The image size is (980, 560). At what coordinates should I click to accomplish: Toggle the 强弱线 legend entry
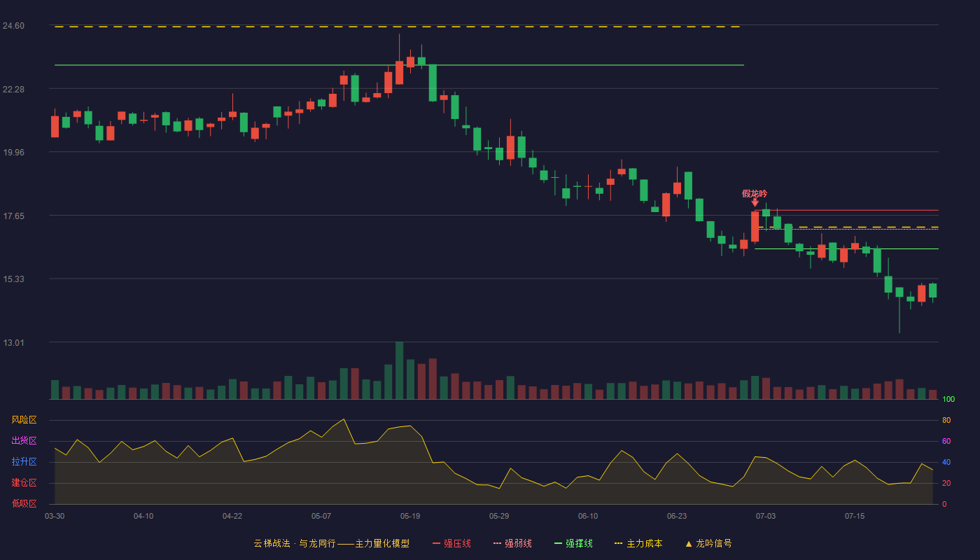[512, 543]
